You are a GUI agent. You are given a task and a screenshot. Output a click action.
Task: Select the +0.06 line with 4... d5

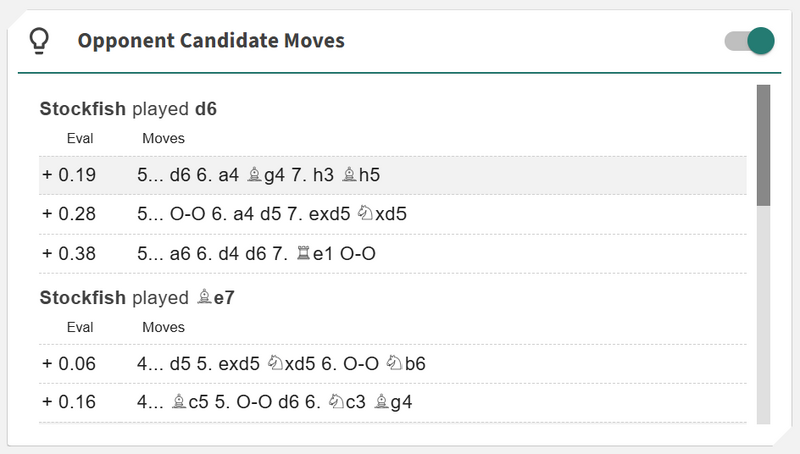point(392,364)
